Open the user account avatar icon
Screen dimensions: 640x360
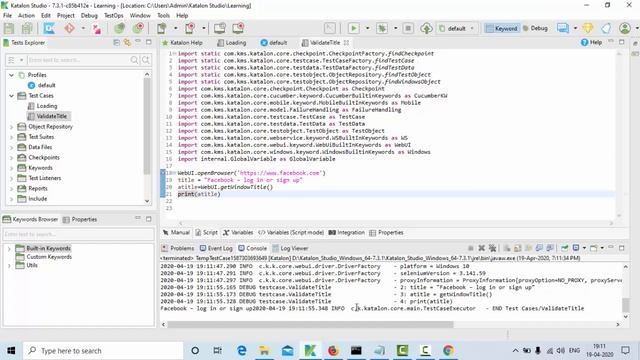click(x=624, y=28)
